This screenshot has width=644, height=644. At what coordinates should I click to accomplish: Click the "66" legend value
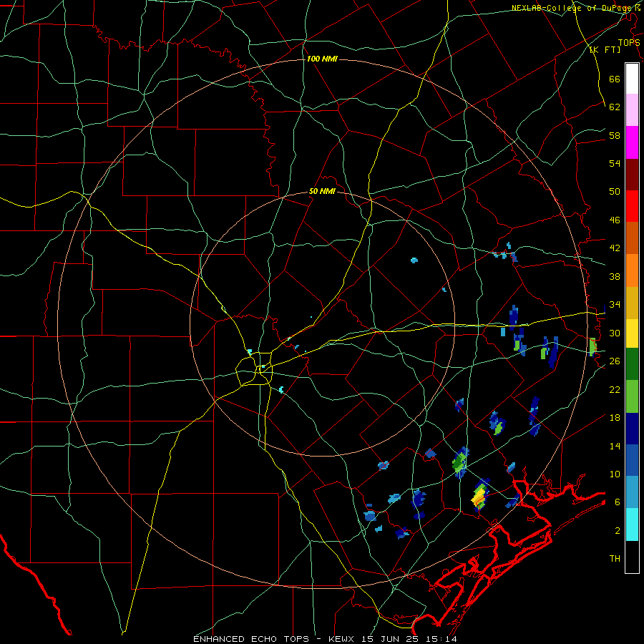pos(615,79)
